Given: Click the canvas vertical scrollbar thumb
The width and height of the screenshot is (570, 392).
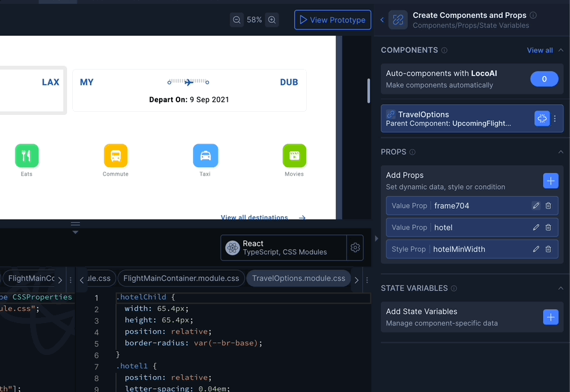Looking at the screenshot, I should tap(368, 91).
